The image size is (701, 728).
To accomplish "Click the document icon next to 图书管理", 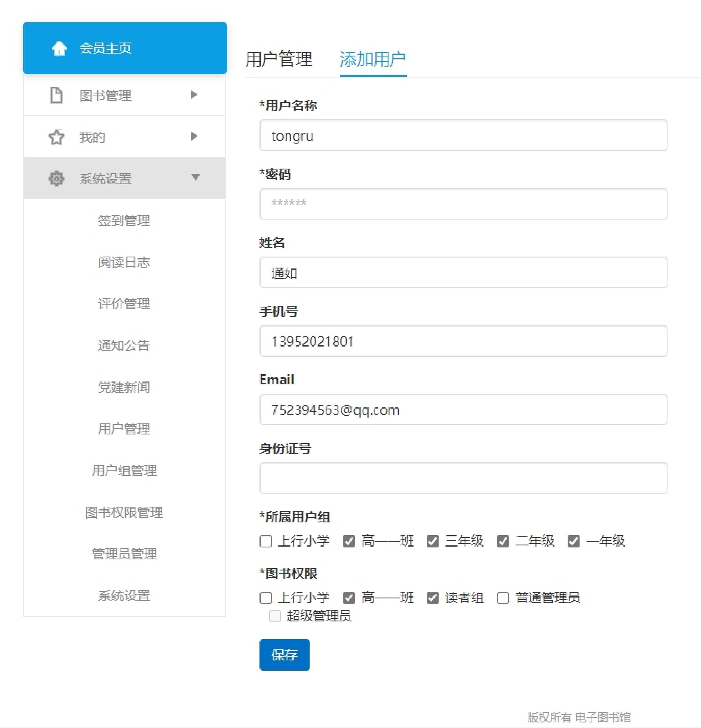I will click(x=56, y=95).
